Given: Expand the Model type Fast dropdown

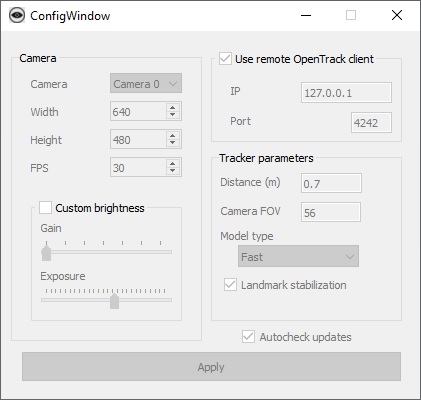Looking at the screenshot, I should tap(298, 256).
